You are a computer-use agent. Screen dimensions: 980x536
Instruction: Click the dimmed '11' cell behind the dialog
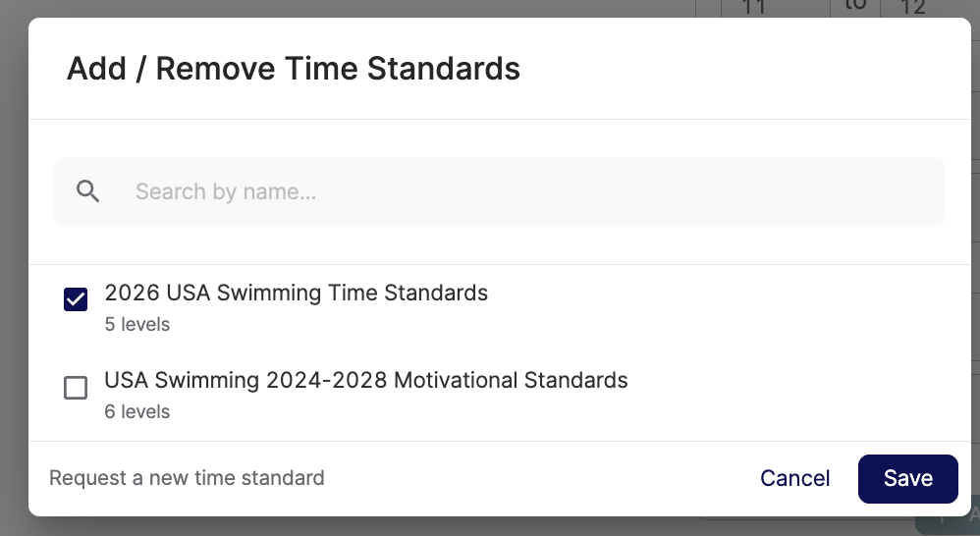(753, 8)
